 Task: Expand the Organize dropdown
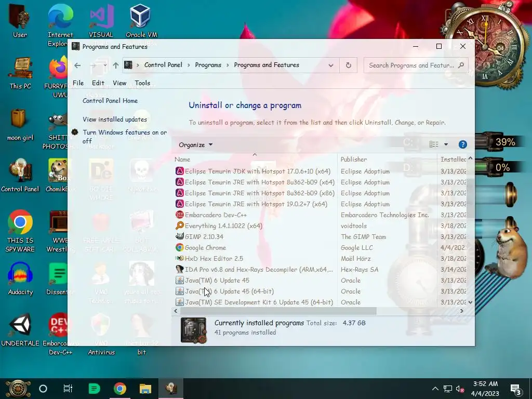click(195, 145)
